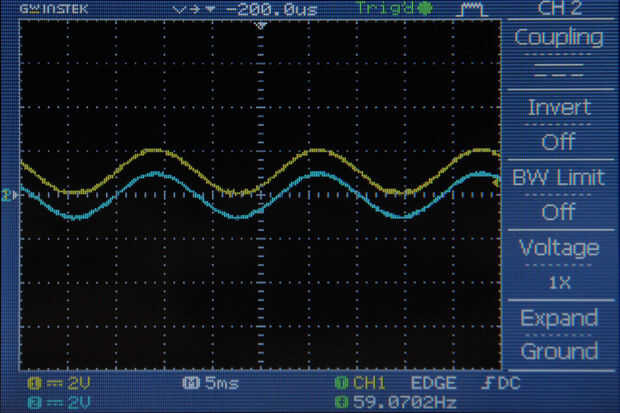Change the Voltage 1X probe setting

[x=559, y=265]
